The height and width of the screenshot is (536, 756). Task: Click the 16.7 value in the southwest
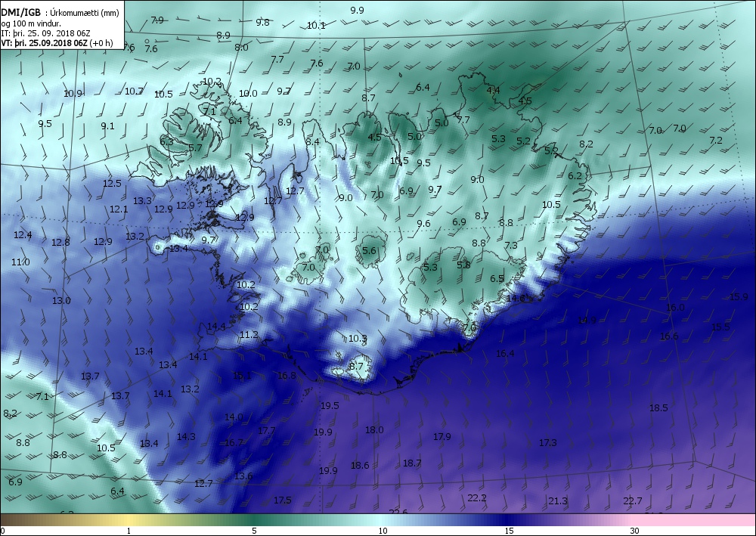[x=234, y=442]
